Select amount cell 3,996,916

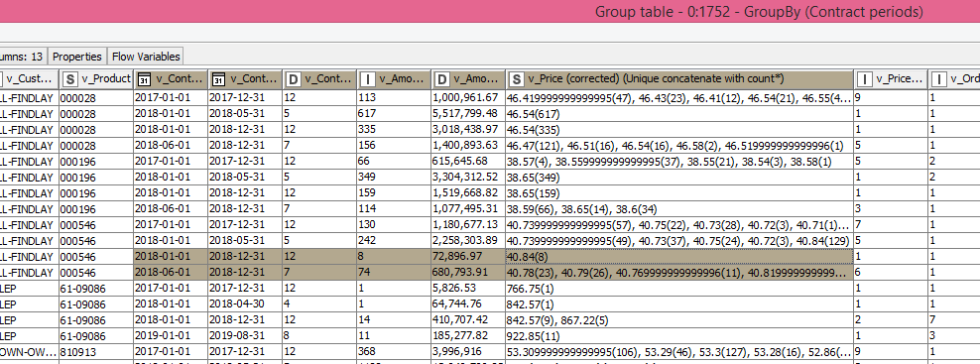pos(468,353)
